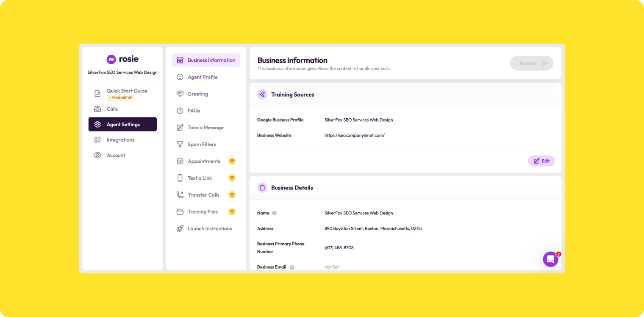Click the Agent Settings gear icon
The height and width of the screenshot is (317, 644).
click(x=97, y=125)
